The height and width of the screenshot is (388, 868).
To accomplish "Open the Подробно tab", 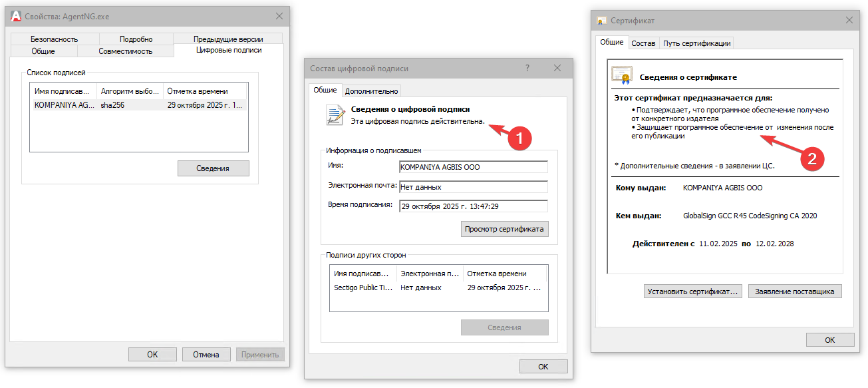I will pos(136,38).
